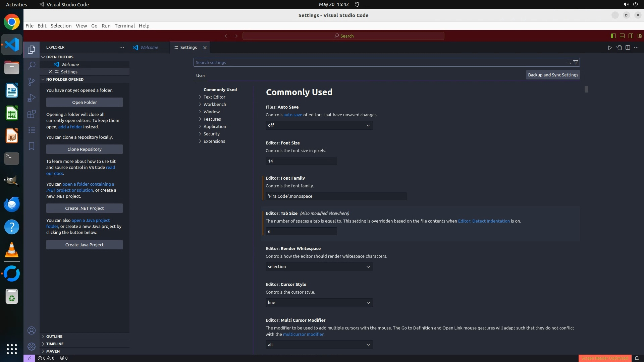This screenshot has height=362, width=644.
Task: Click Backup and Sync Settings button
Action: (x=553, y=75)
